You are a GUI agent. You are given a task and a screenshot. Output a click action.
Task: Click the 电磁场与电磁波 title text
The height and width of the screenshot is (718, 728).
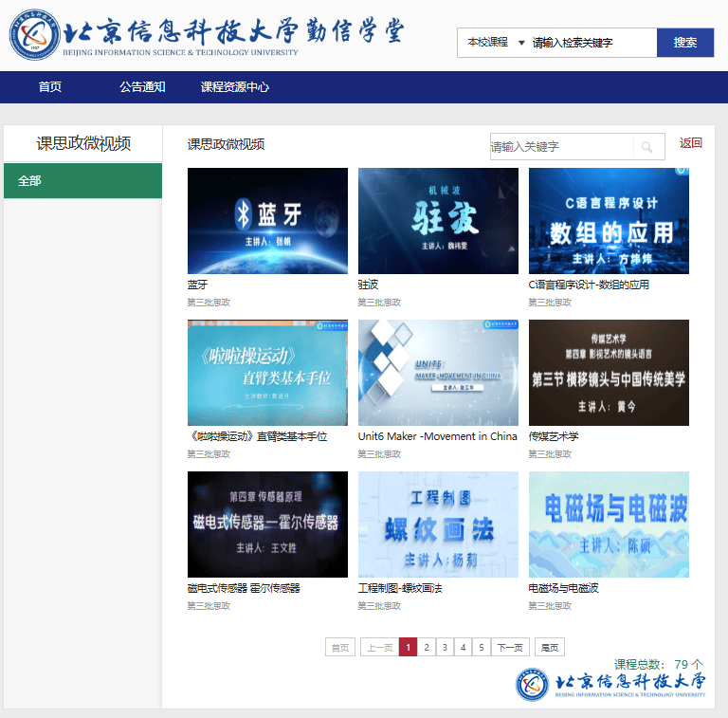(x=564, y=588)
